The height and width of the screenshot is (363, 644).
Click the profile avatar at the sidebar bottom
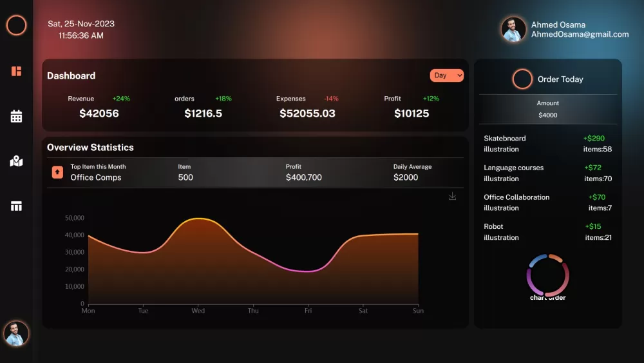(x=17, y=333)
